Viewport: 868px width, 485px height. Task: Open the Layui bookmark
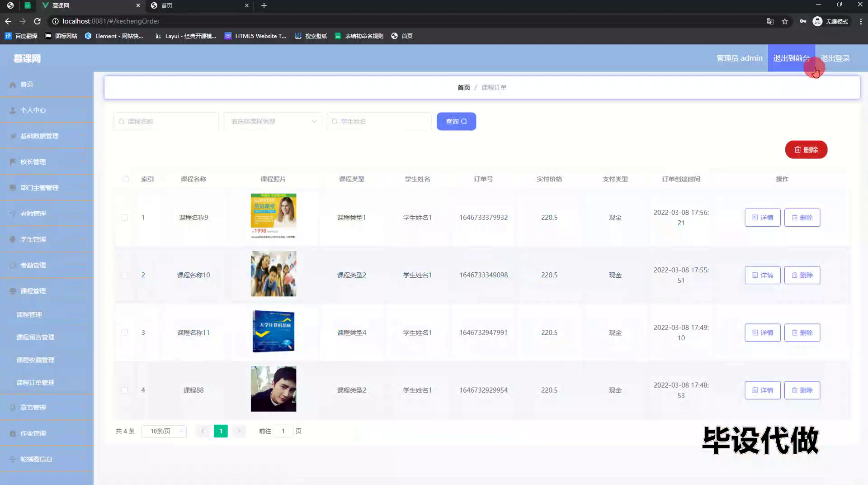click(x=185, y=36)
